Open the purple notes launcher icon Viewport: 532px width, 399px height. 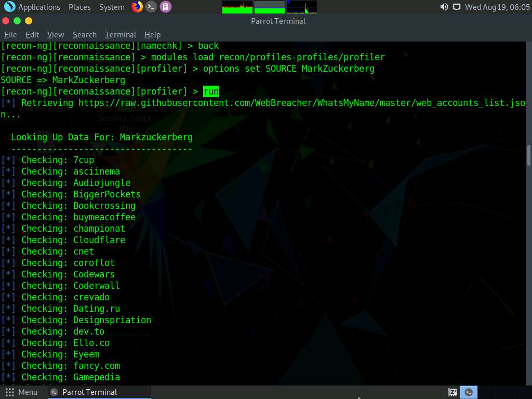(x=166, y=7)
